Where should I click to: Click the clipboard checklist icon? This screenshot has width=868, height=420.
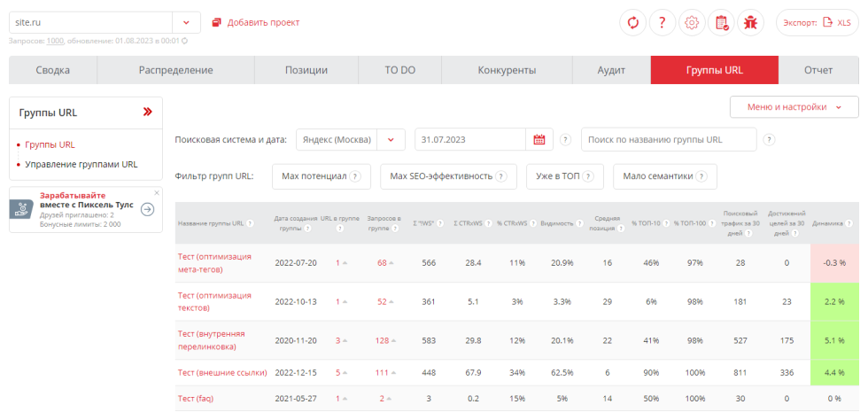[x=721, y=23]
